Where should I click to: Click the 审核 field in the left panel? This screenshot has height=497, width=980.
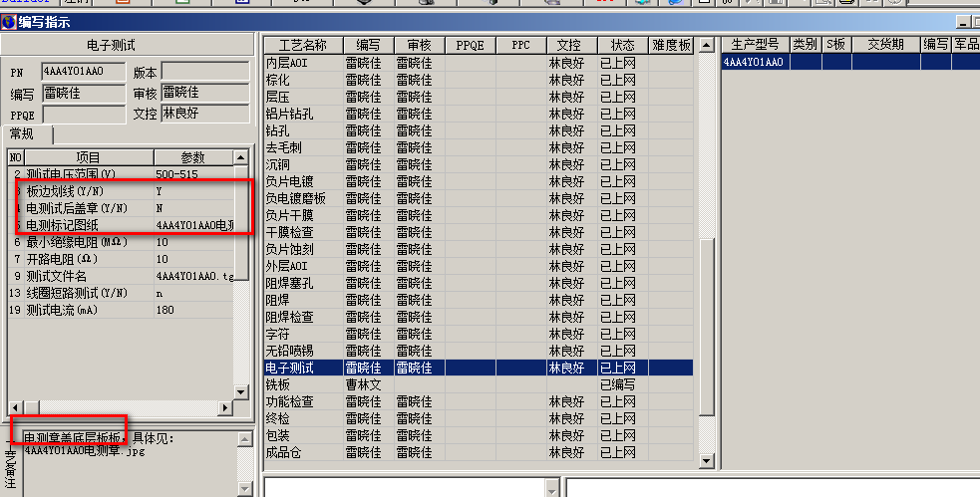(x=205, y=93)
